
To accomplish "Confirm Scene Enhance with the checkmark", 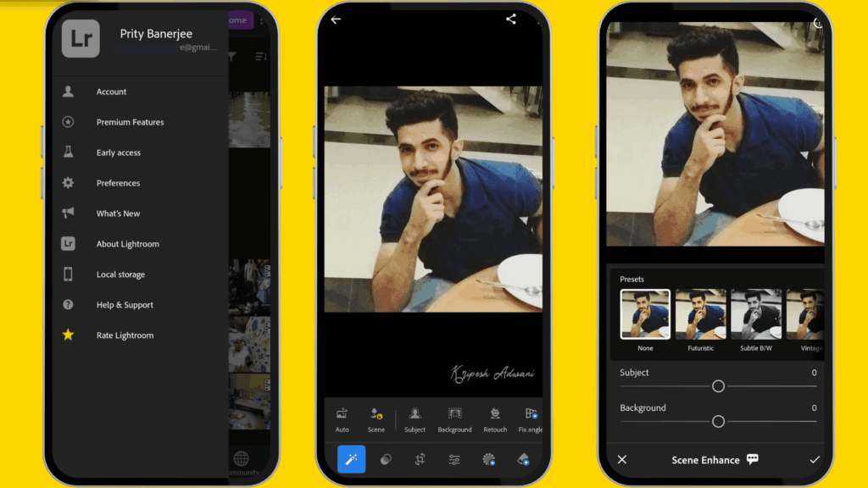I will pyautogui.click(x=815, y=459).
